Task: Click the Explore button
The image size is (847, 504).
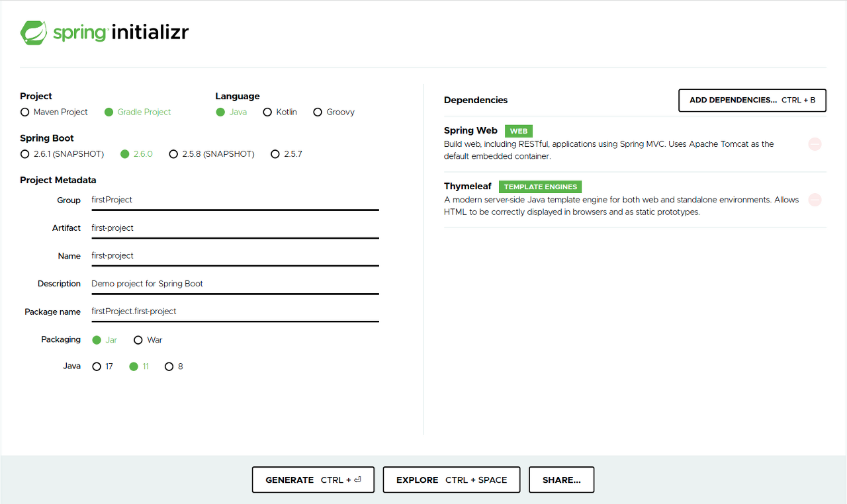Action: pos(451,480)
